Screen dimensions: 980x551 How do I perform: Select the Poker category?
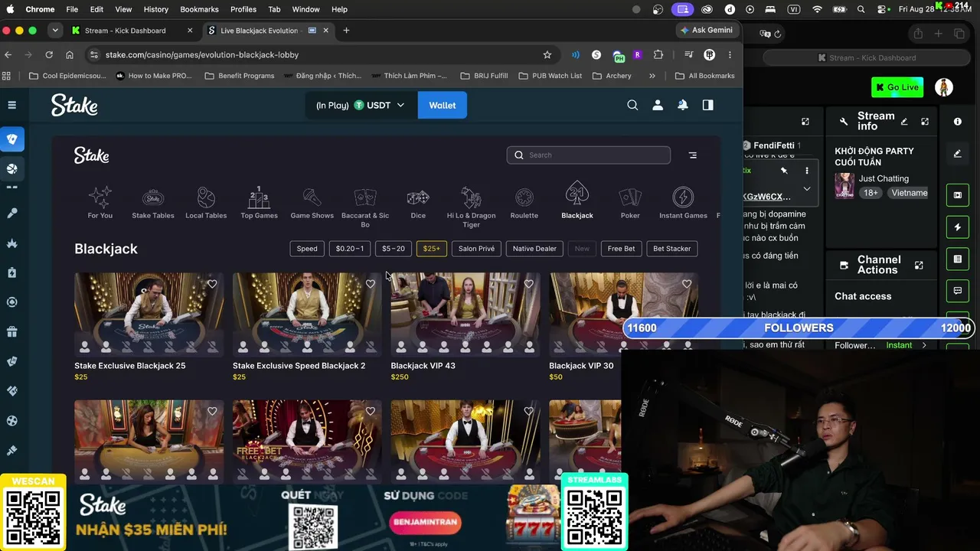point(630,203)
